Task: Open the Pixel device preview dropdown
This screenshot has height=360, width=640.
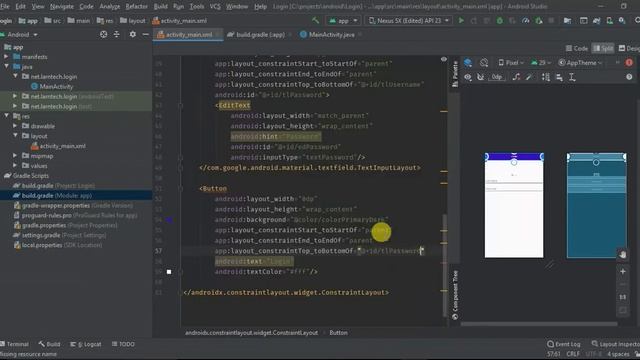Action: tap(511, 62)
